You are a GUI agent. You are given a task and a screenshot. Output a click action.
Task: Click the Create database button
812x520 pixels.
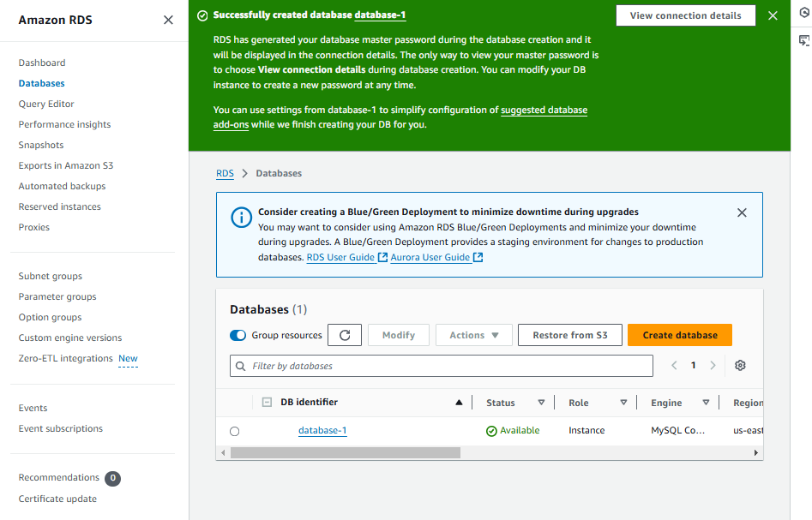679,335
